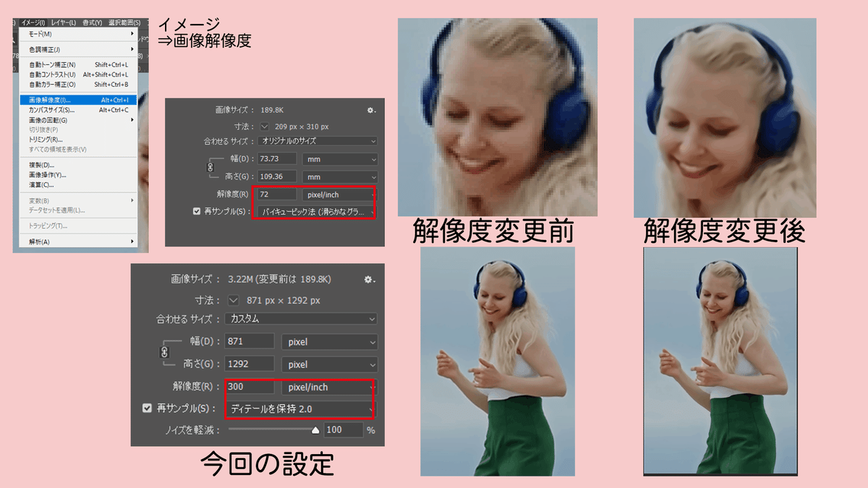Open gear settings in the 189.8K dialog
868x488 pixels.
pyautogui.click(x=371, y=110)
